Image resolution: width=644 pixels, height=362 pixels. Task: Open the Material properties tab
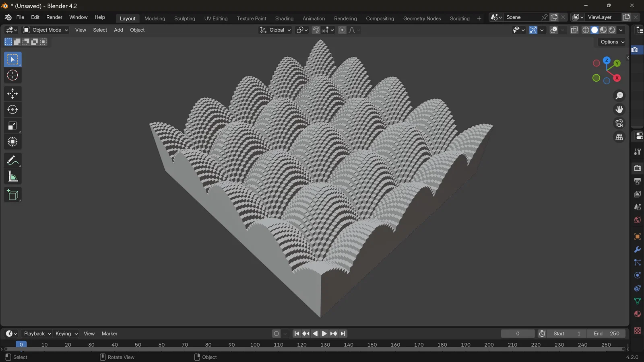(638, 314)
